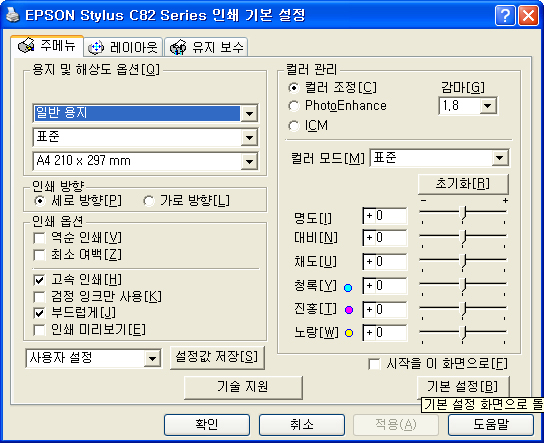
Task: Click the 도움말 help button
Action: coord(491,425)
